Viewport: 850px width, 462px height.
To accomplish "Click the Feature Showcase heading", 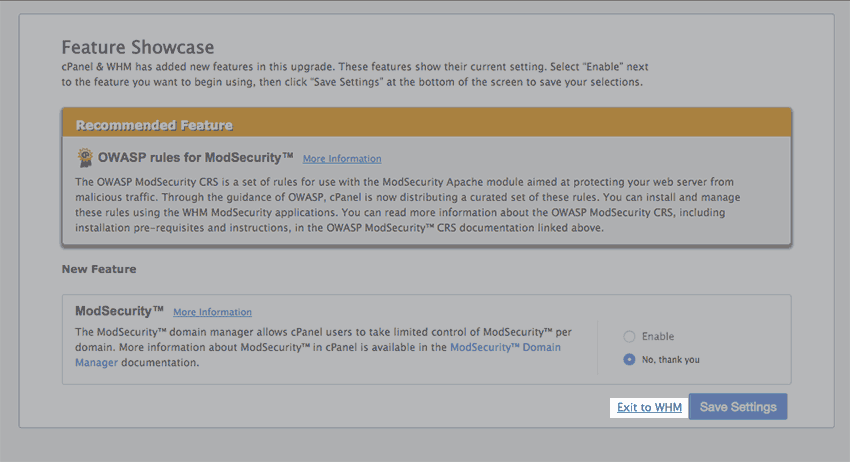I will pyautogui.click(x=138, y=47).
